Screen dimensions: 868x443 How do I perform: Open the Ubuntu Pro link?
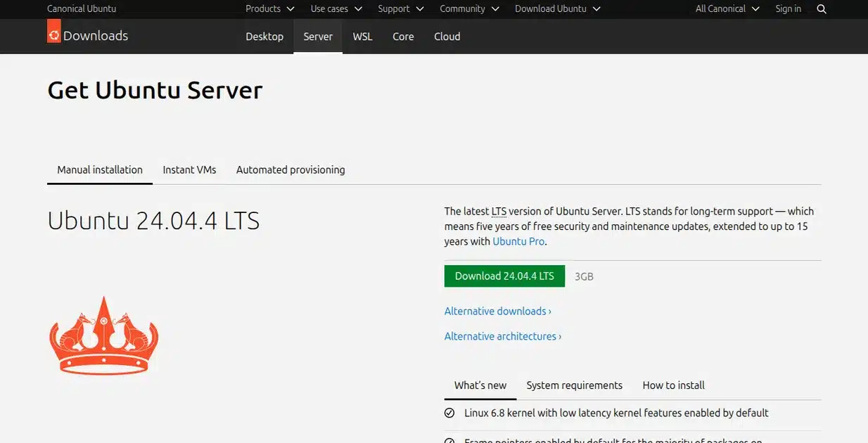pos(518,241)
